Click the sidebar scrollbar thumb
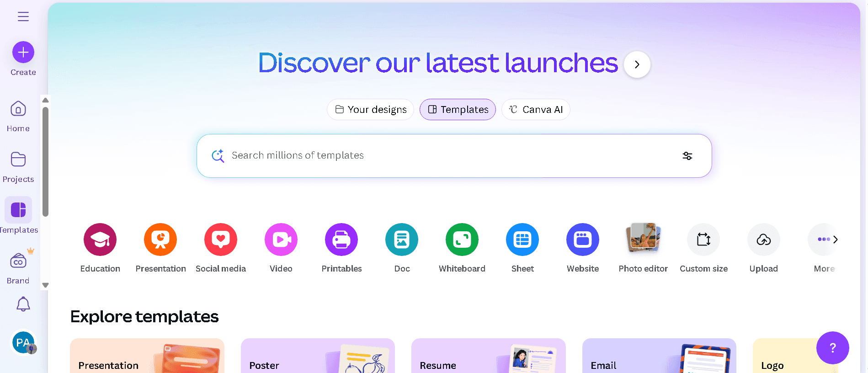This screenshot has height=373, width=868. click(x=45, y=161)
